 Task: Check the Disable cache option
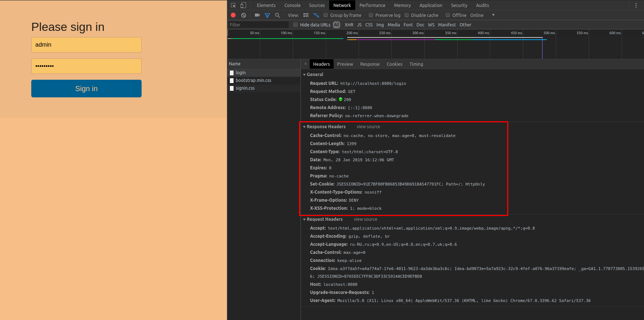407,15
